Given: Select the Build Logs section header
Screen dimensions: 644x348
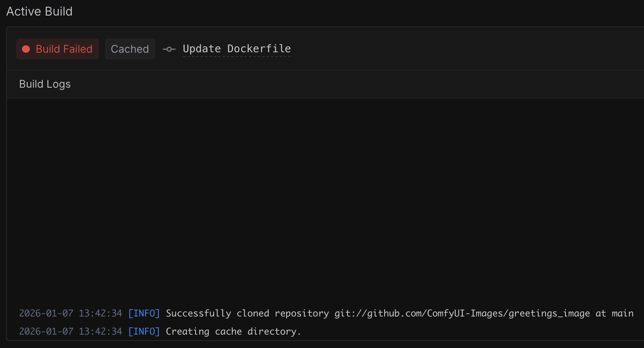Looking at the screenshot, I should 44,84.
